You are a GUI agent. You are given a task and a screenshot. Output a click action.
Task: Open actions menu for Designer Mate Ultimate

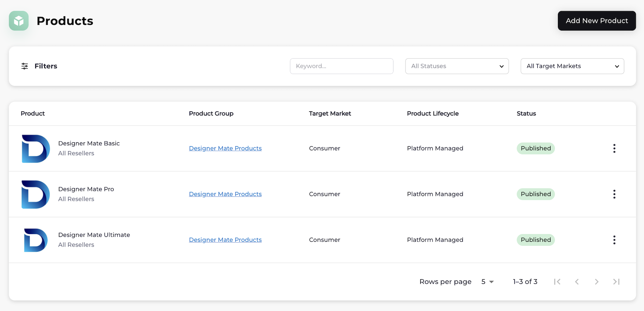pyautogui.click(x=614, y=240)
